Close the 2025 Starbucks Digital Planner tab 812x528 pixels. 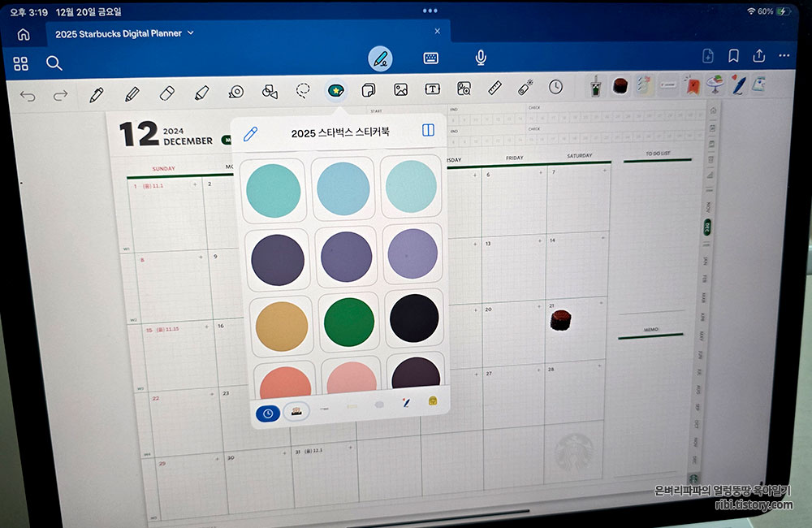438,31
